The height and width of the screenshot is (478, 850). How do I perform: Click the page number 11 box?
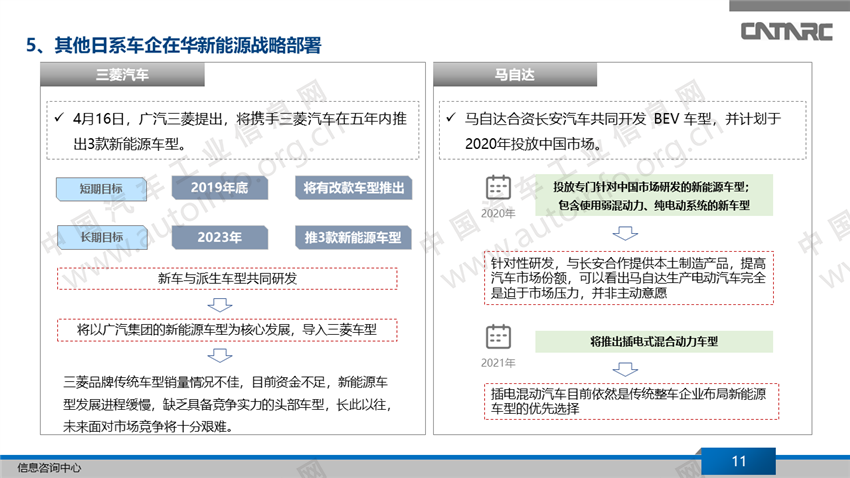(x=738, y=461)
